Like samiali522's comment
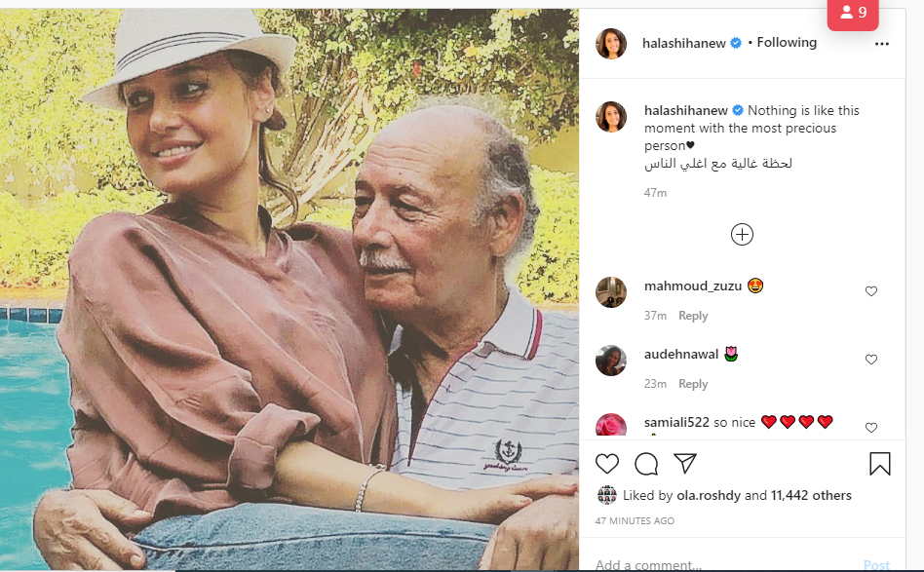 click(871, 428)
